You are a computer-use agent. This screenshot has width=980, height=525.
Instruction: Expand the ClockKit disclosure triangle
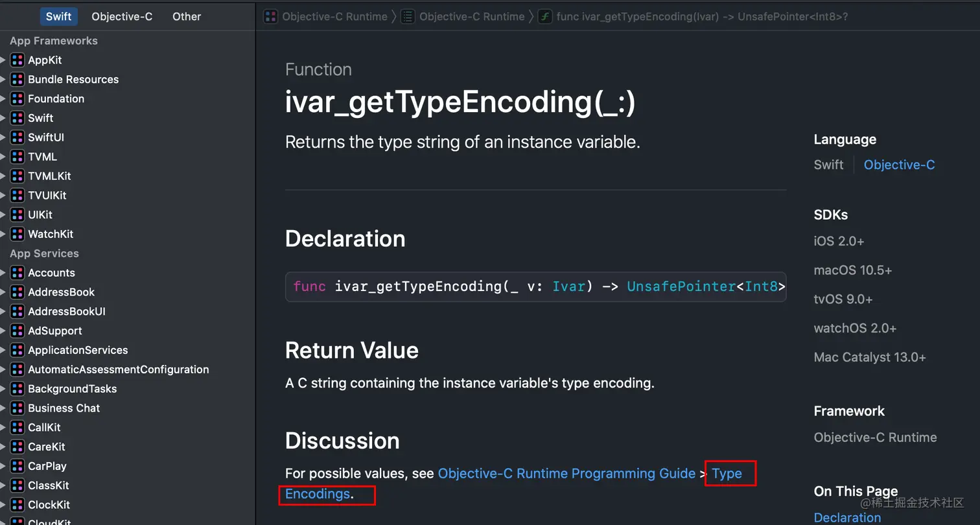pyautogui.click(x=3, y=505)
